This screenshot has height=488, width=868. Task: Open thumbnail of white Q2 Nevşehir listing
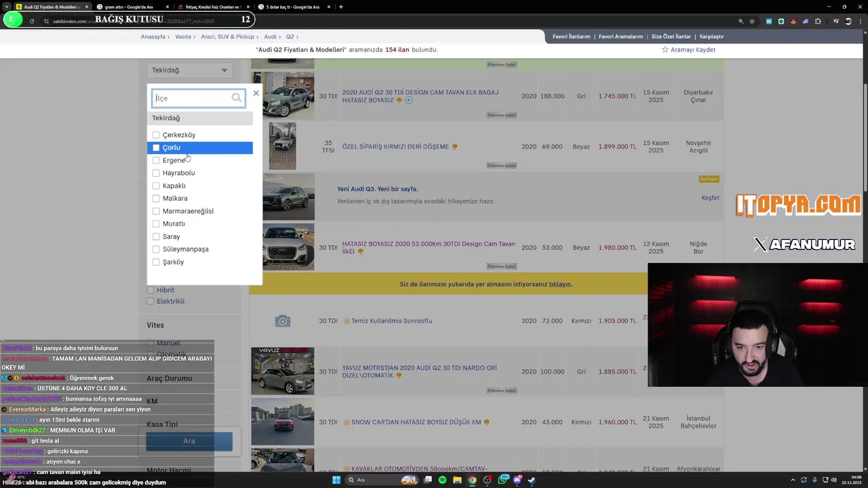tap(283, 146)
